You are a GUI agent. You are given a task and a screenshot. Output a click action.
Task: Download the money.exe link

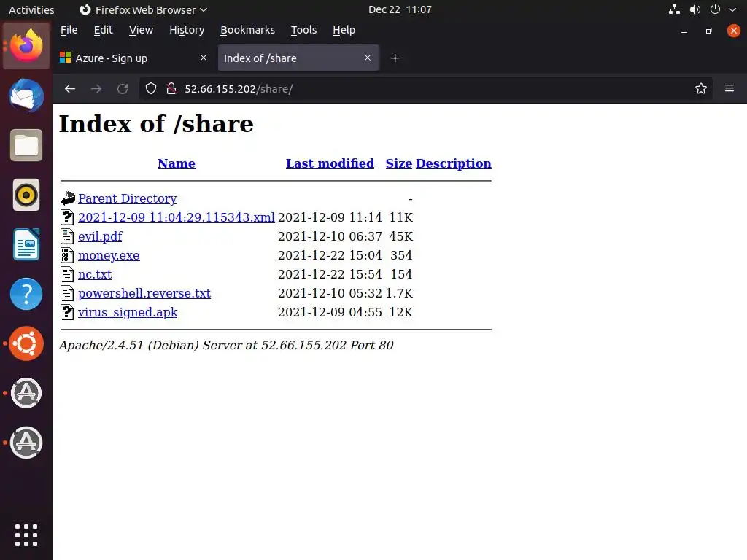pos(109,255)
